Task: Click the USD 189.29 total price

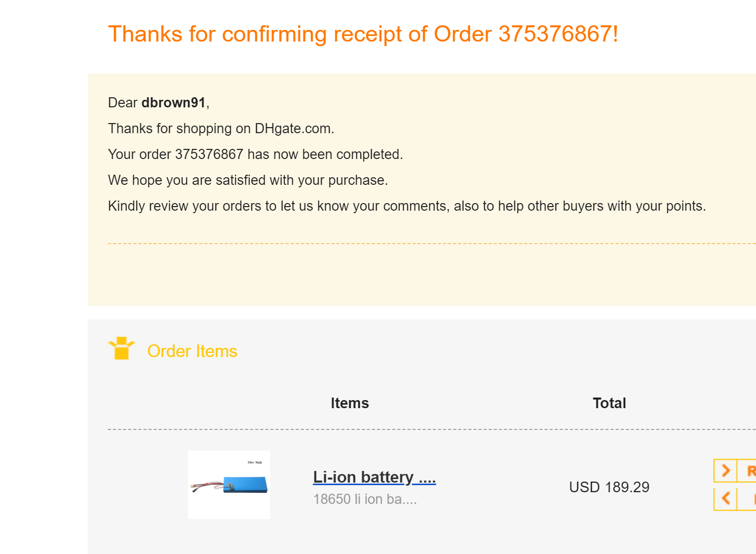Action: coord(609,487)
